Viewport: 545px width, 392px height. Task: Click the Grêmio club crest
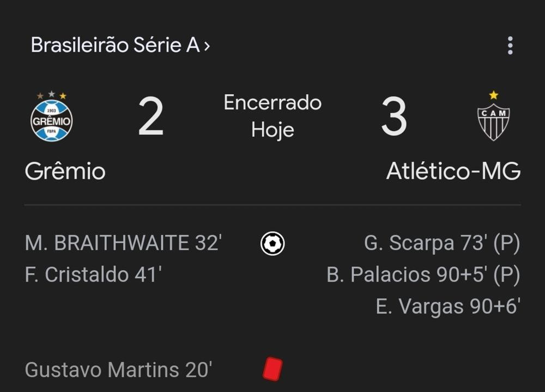point(51,121)
